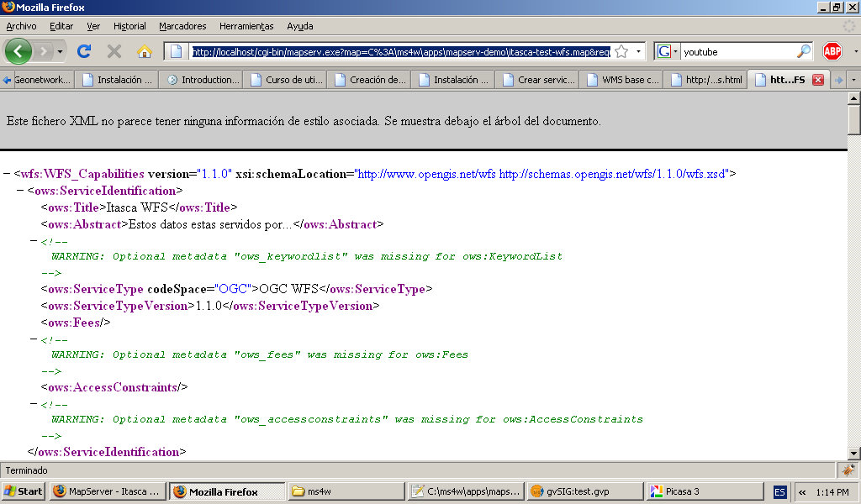Bookmark page with the star icon
The height and width of the screenshot is (504, 861).
tap(621, 51)
